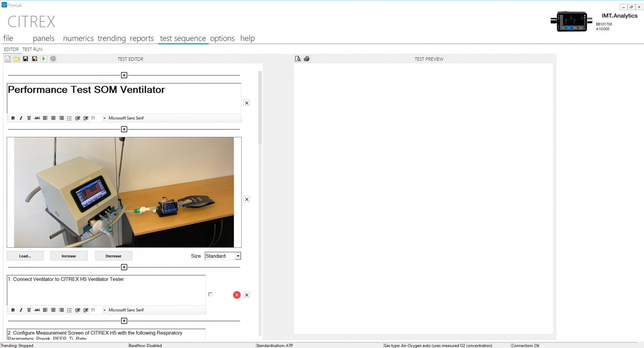
Task: Create a new test with the document icon
Action: coord(8,59)
